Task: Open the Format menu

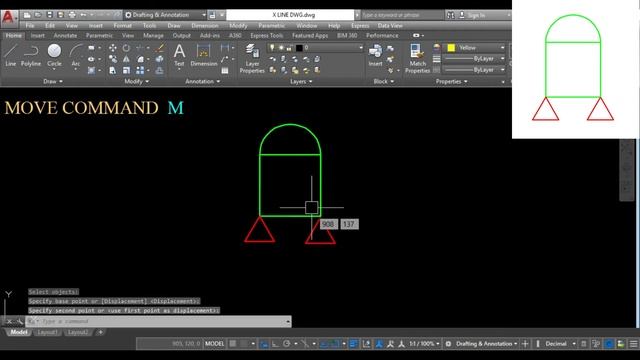Action: pyautogui.click(x=122, y=25)
